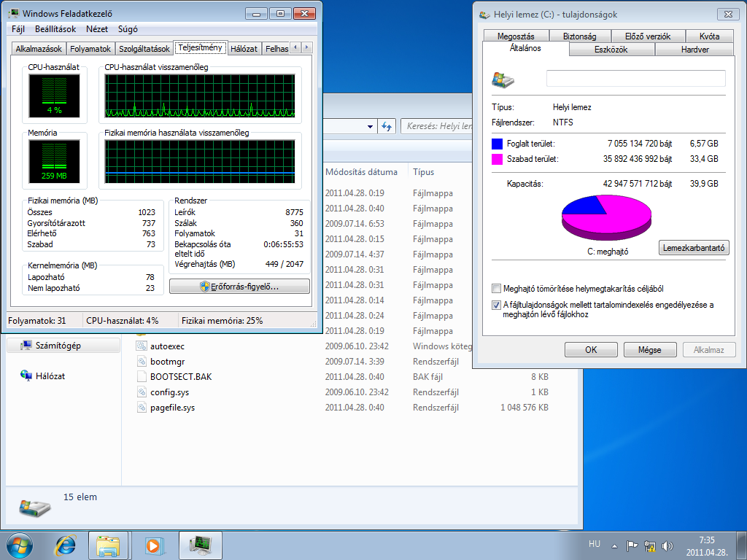This screenshot has width=747, height=560.
Task: Click the Számítógép computer icon in the sidebar
Action: pos(26,345)
